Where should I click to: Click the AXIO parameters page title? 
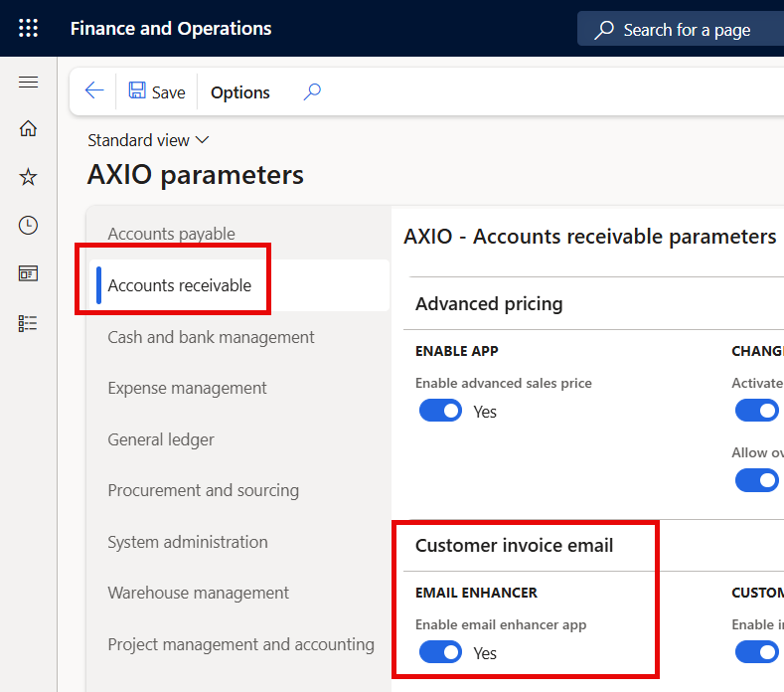coord(196,175)
